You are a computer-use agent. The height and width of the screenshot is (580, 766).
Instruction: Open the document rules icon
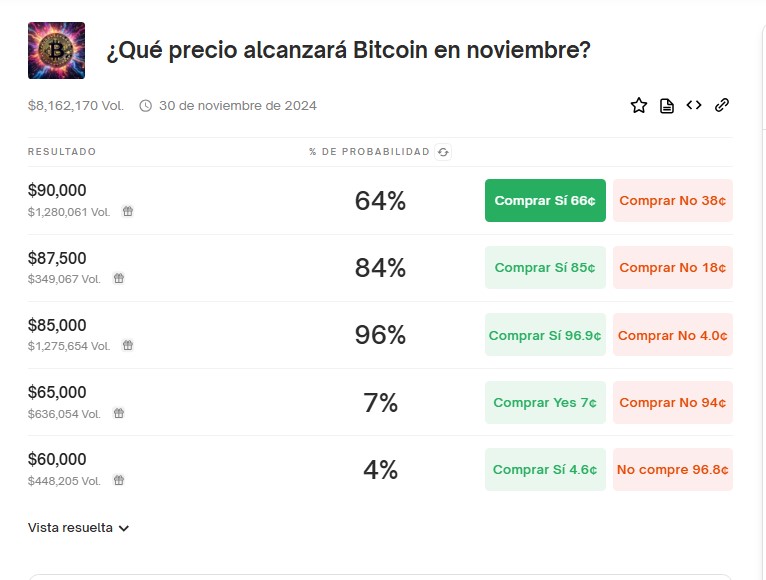tap(667, 106)
